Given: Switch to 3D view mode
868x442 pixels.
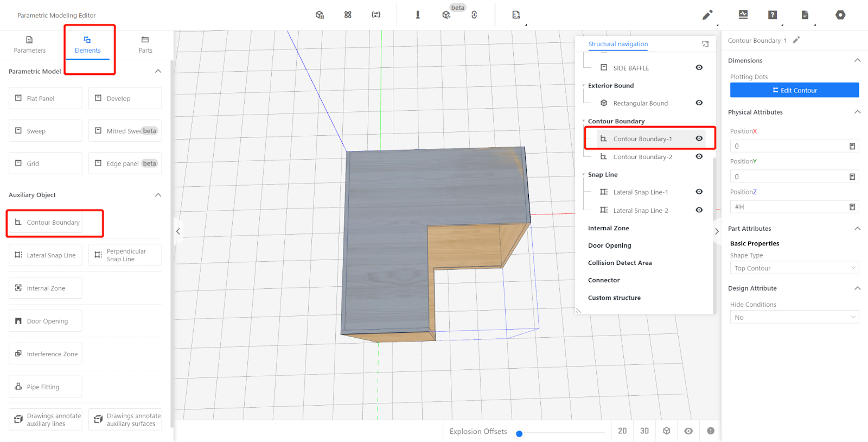Looking at the screenshot, I should (x=644, y=431).
